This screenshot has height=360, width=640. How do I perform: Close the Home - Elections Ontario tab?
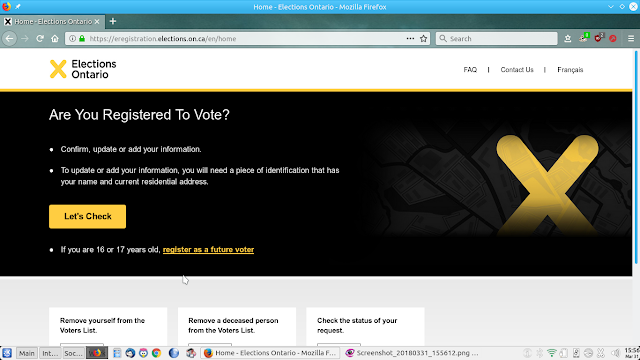97,22
